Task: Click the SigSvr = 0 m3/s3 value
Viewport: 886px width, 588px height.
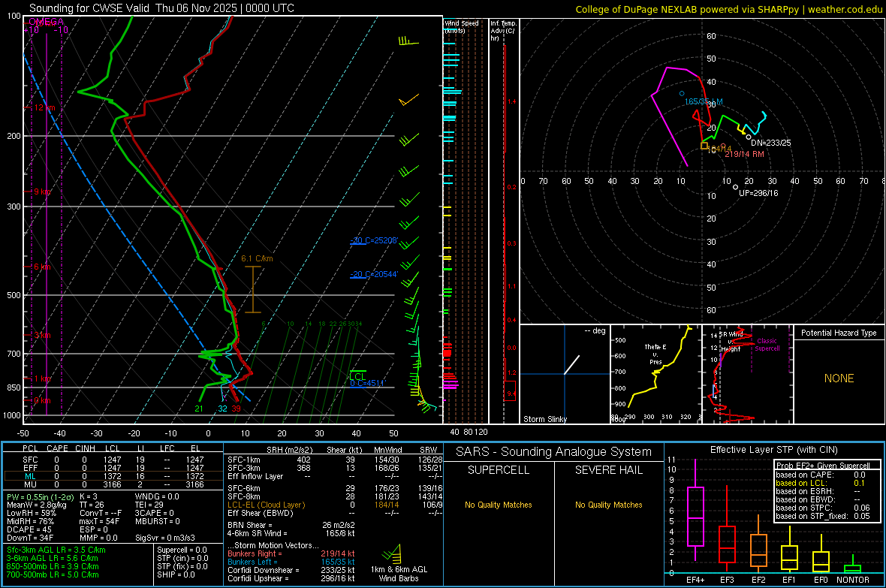Action: 165,538
